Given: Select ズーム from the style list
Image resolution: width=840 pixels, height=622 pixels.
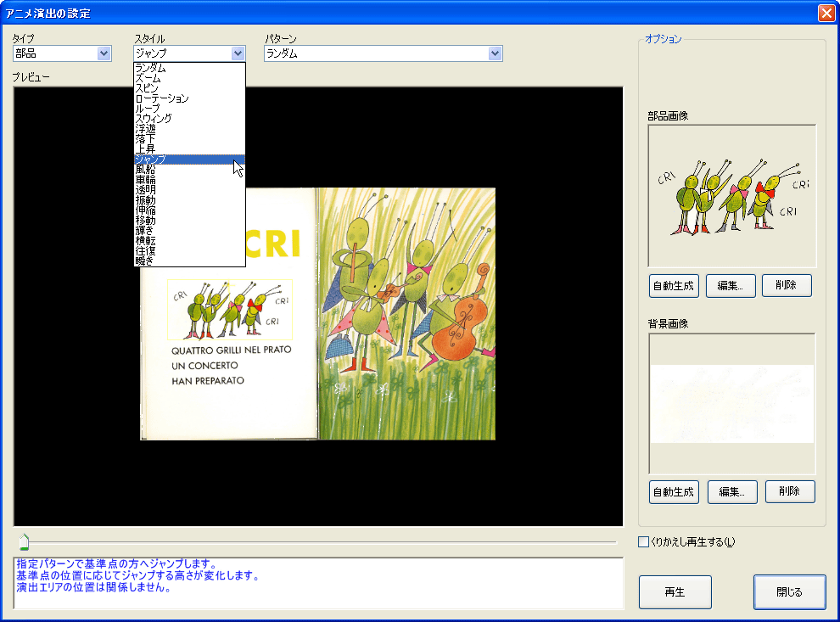Looking at the screenshot, I should [189, 78].
